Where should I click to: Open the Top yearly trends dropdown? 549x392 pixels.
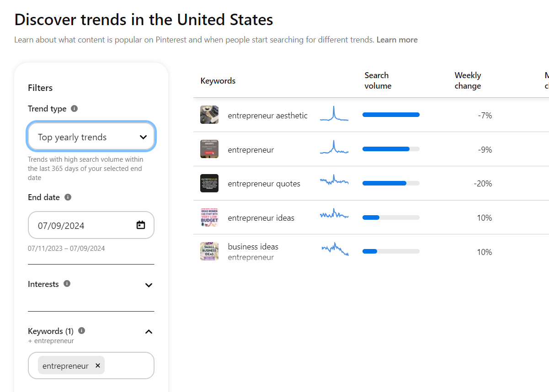point(91,137)
